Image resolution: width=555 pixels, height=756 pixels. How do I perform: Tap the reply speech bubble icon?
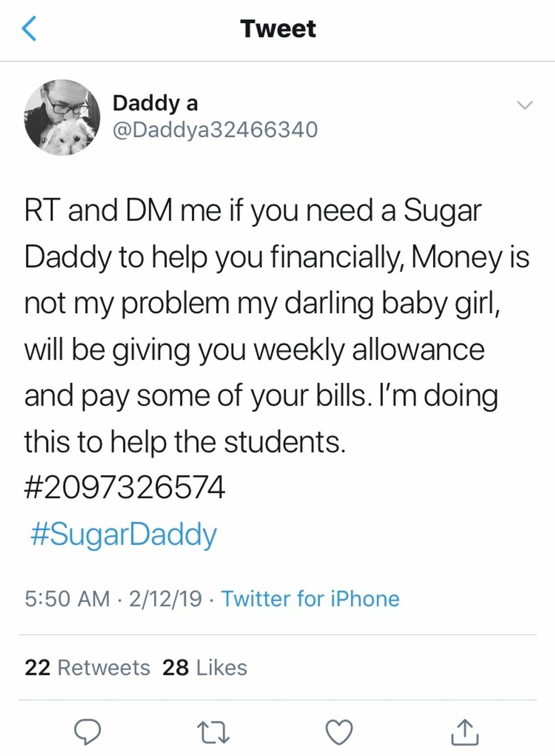pyautogui.click(x=88, y=731)
